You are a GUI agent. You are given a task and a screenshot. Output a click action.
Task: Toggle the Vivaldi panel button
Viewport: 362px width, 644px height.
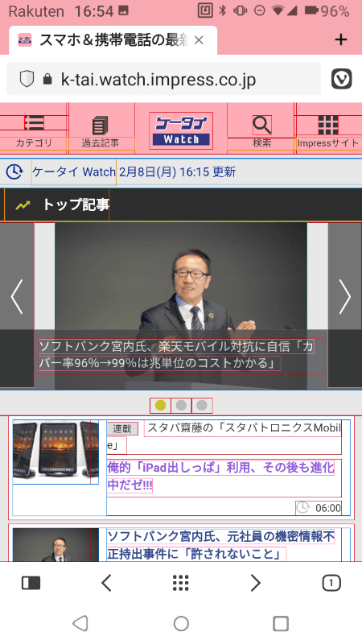[31, 583]
